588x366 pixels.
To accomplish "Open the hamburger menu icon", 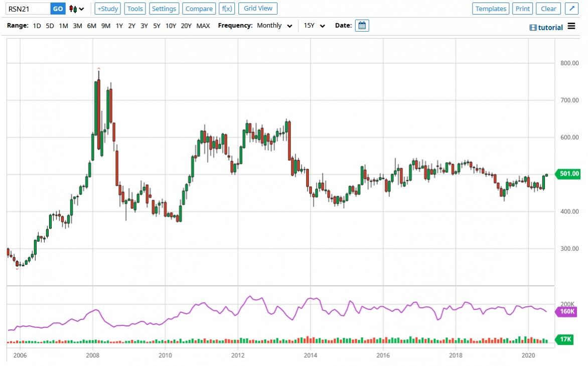I will pyautogui.click(x=571, y=27).
